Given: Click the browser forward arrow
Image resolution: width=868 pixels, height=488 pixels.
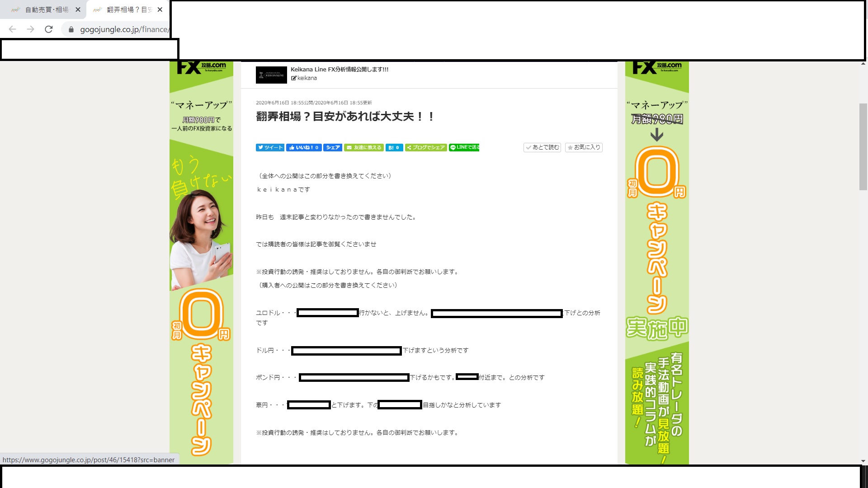Looking at the screenshot, I should pos(30,29).
